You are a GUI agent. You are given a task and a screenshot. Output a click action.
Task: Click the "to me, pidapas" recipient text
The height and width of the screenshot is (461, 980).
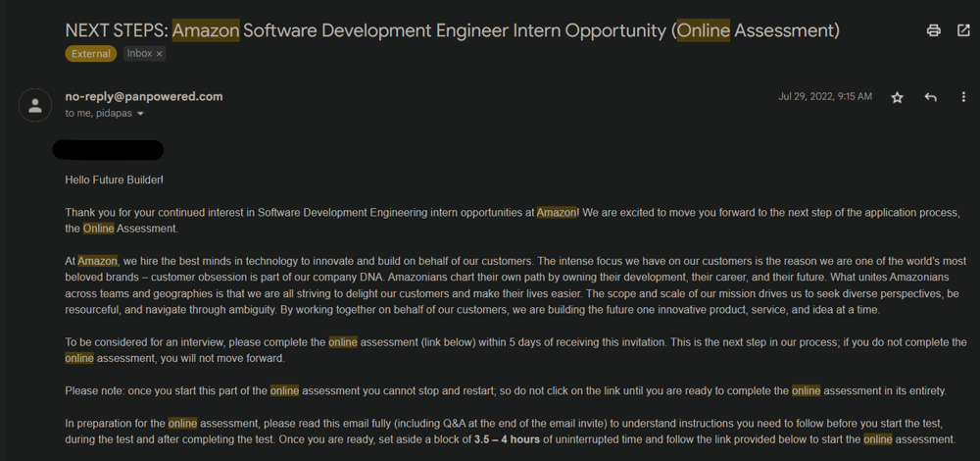[98, 114]
